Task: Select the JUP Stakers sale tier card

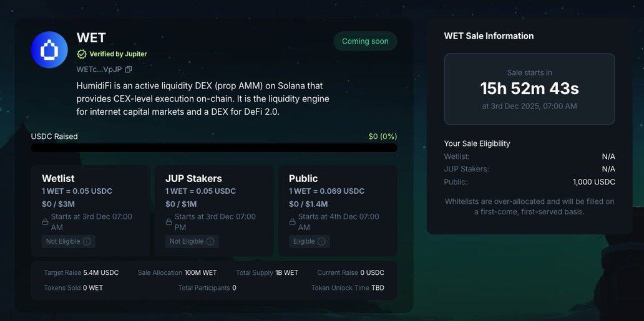Action: (214, 210)
